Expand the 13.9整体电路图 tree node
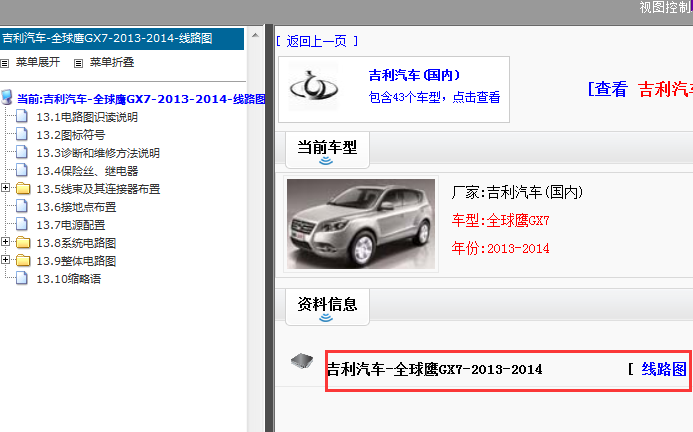This screenshot has width=693, height=432. click(5, 260)
